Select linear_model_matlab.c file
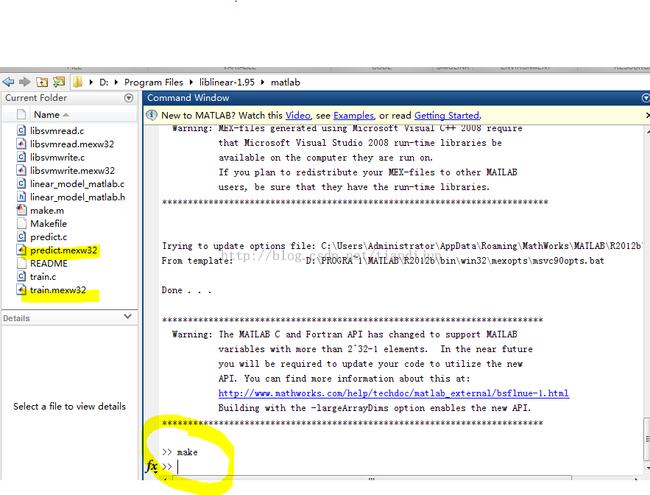Image resolution: width=650 pixels, height=495 pixels. [x=77, y=184]
